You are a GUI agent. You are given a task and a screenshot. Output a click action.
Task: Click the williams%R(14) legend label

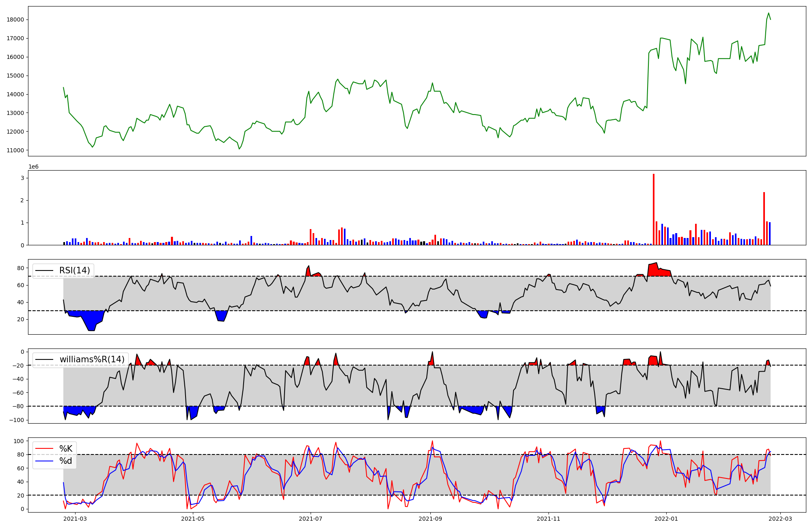[92, 359]
